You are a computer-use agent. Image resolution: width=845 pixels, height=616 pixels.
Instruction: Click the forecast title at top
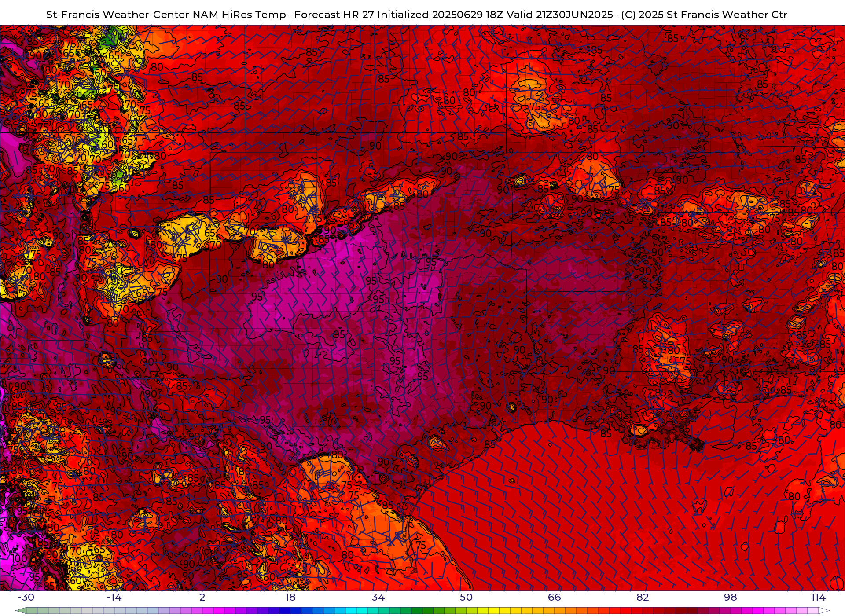[x=416, y=15]
